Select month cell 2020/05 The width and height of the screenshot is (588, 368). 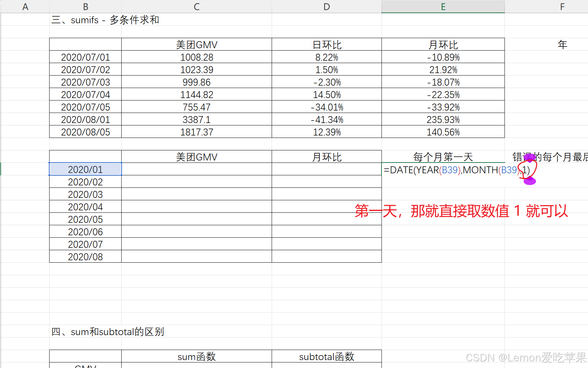pos(86,219)
